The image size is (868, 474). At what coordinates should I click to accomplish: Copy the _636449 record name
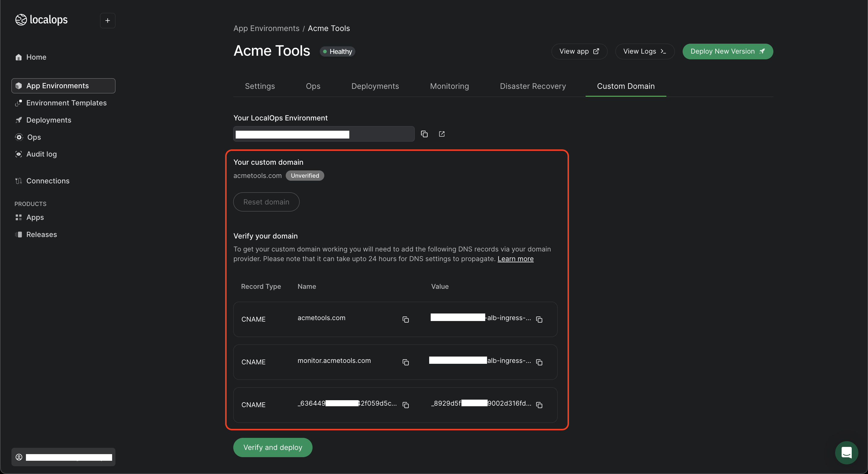pyautogui.click(x=406, y=405)
